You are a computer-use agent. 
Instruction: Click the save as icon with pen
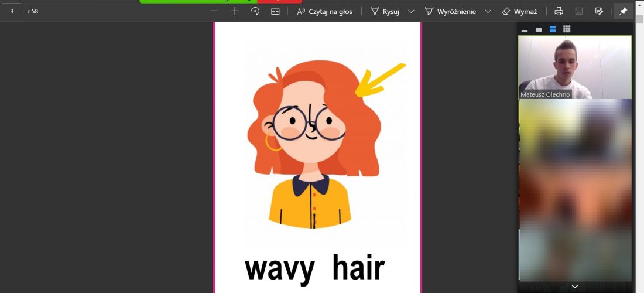599,12
